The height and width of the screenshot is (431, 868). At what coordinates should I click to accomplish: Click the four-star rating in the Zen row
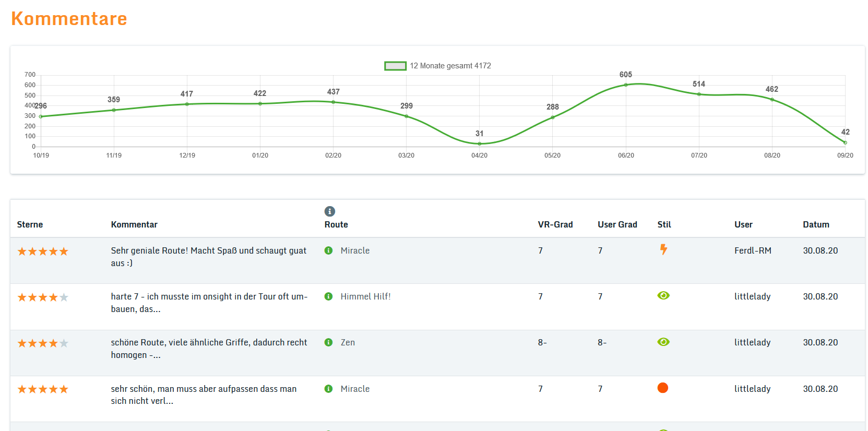(43, 343)
